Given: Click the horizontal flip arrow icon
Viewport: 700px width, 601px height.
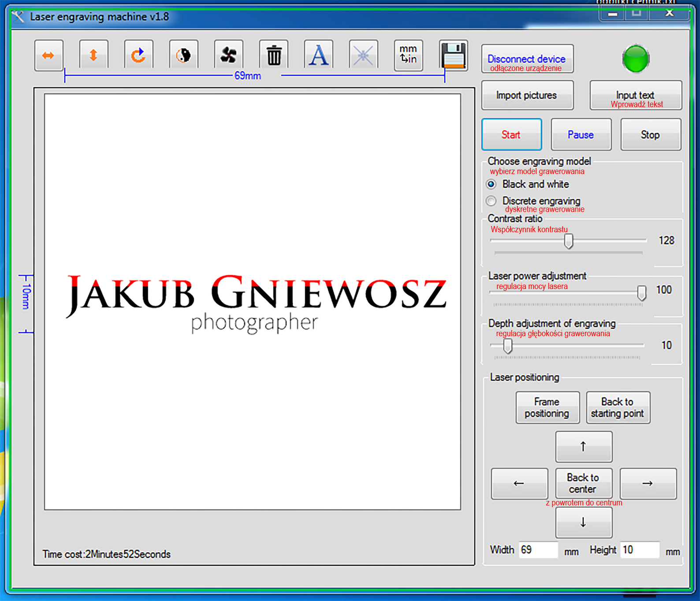Looking at the screenshot, I should pos(48,55).
